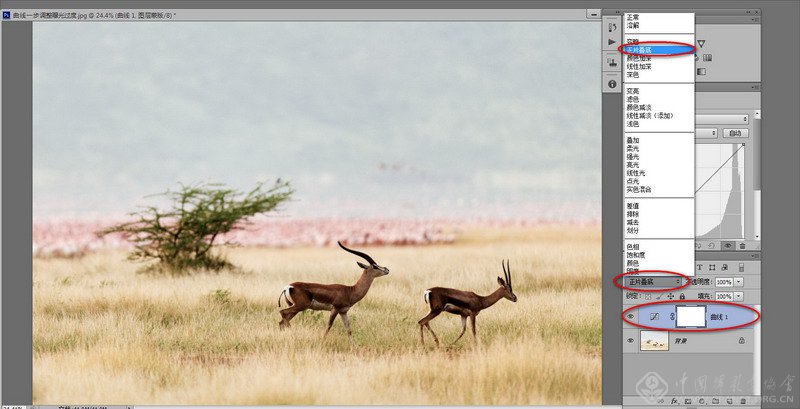
Task: Open the History panel icon
Action: tap(612, 27)
